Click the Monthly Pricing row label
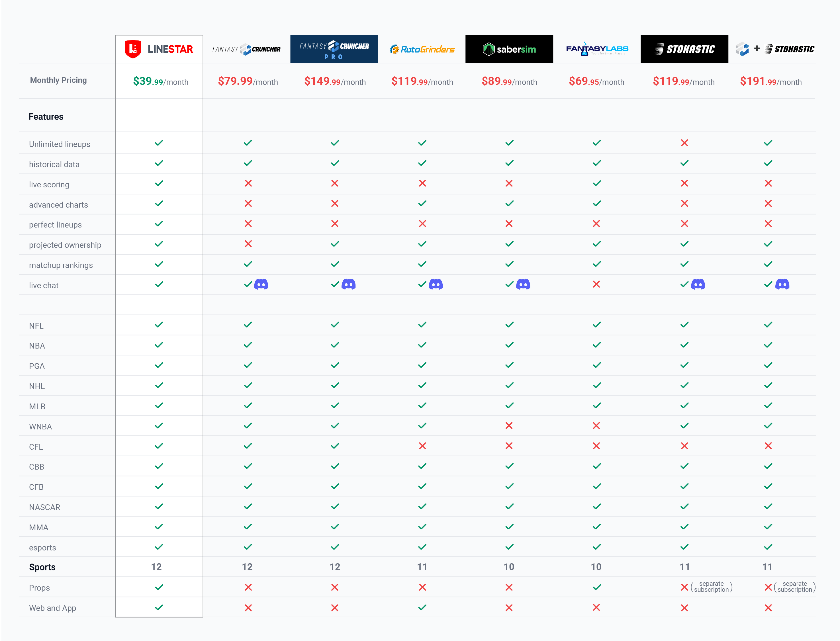The width and height of the screenshot is (840, 641). pos(58,80)
